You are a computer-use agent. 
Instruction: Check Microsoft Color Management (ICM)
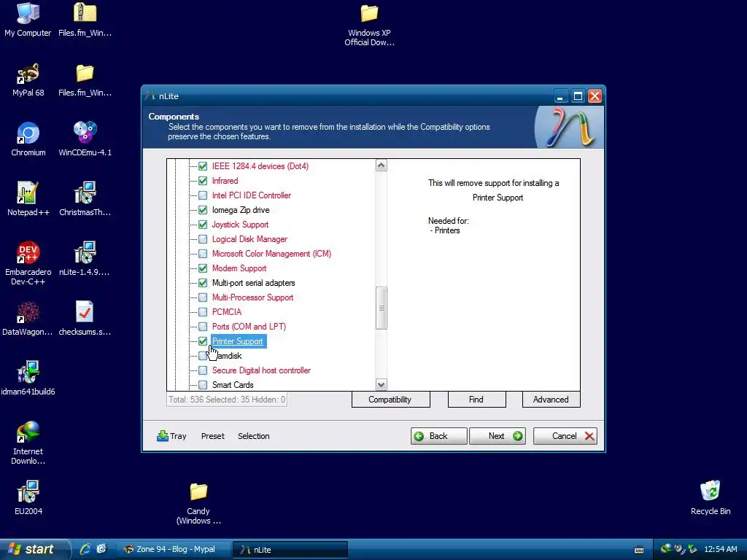[x=203, y=254]
